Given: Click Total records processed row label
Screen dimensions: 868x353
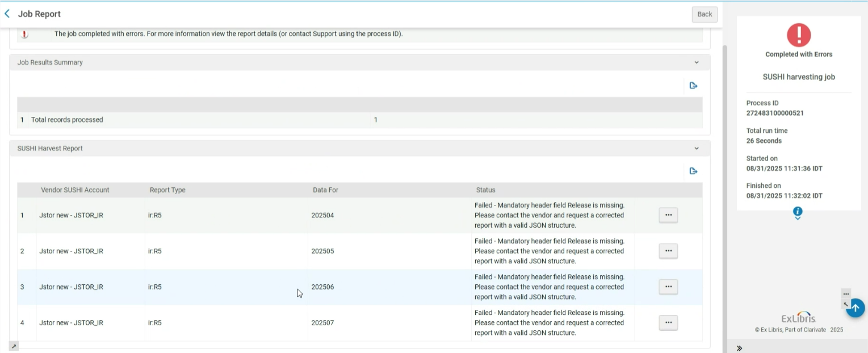Looking at the screenshot, I should (x=67, y=120).
